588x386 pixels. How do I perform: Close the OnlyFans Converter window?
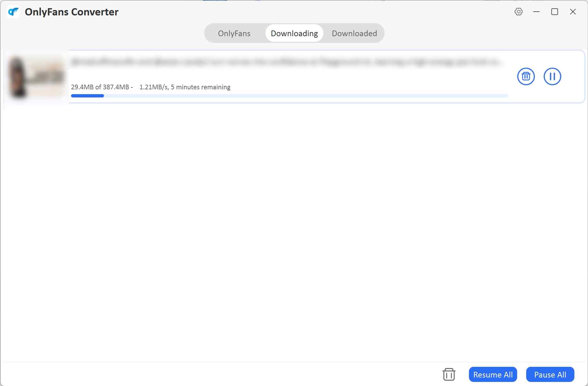click(x=573, y=12)
